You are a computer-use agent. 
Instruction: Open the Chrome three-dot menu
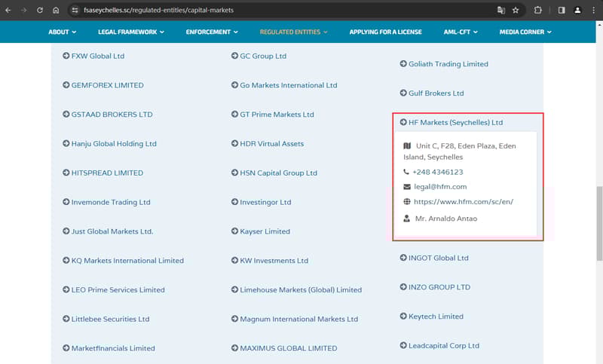(x=593, y=11)
